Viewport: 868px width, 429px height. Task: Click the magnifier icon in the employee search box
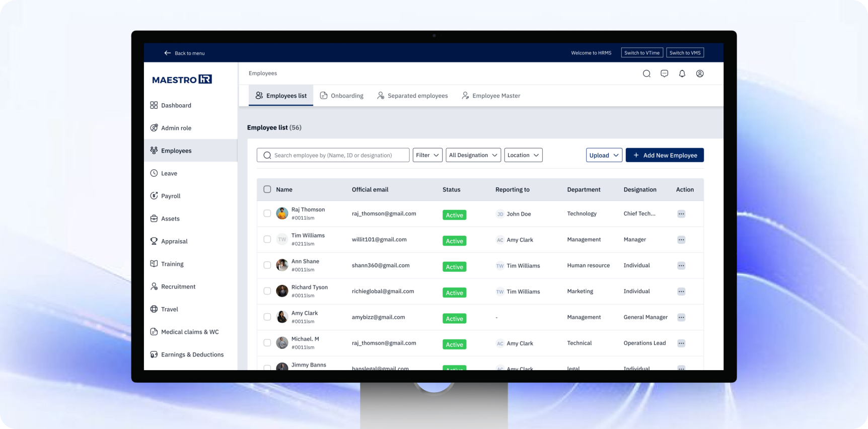(267, 155)
